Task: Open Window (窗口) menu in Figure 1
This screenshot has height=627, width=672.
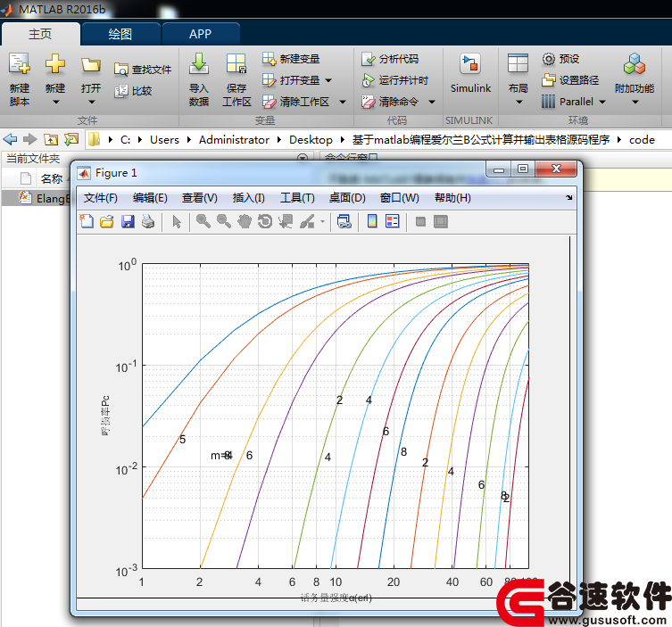Action: [400, 197]
